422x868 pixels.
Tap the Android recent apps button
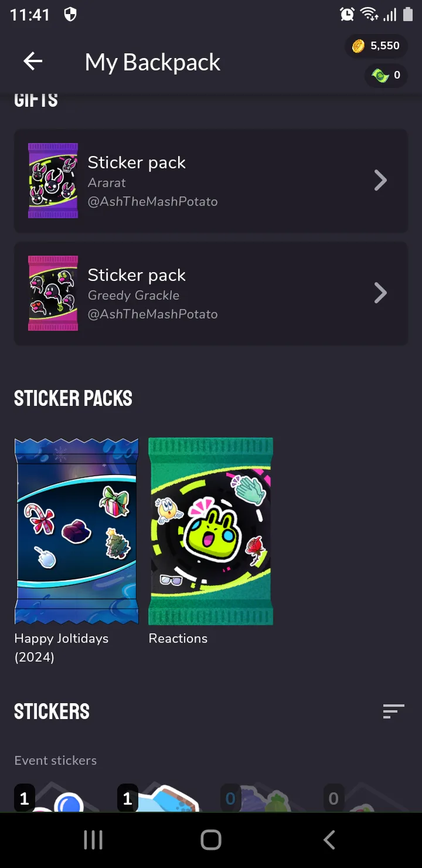coord(93,840)
